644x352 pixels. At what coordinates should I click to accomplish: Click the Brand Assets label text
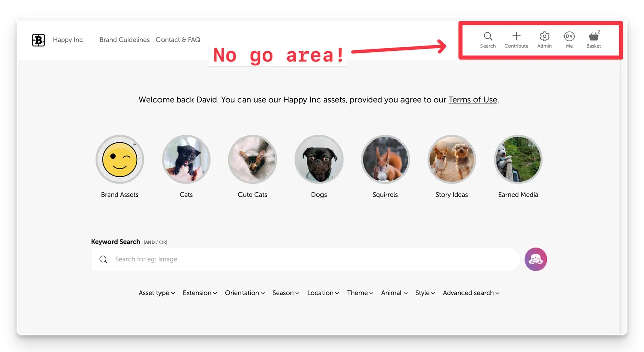pos(120,195)
